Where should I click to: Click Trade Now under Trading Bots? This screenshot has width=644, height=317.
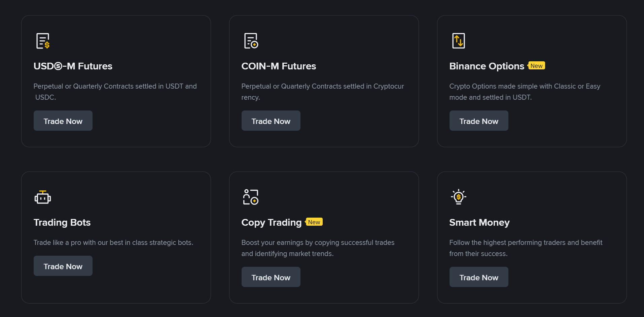(x=63, y=266)
